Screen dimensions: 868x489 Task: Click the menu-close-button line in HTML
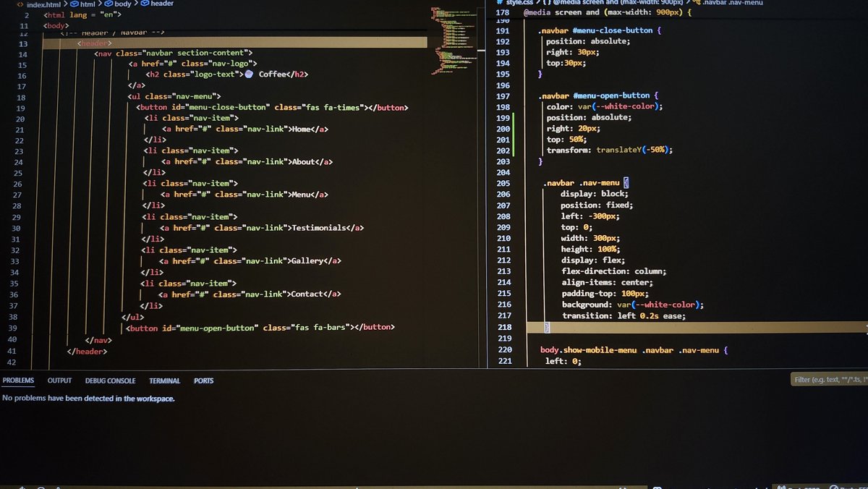[x=272, y=107]
